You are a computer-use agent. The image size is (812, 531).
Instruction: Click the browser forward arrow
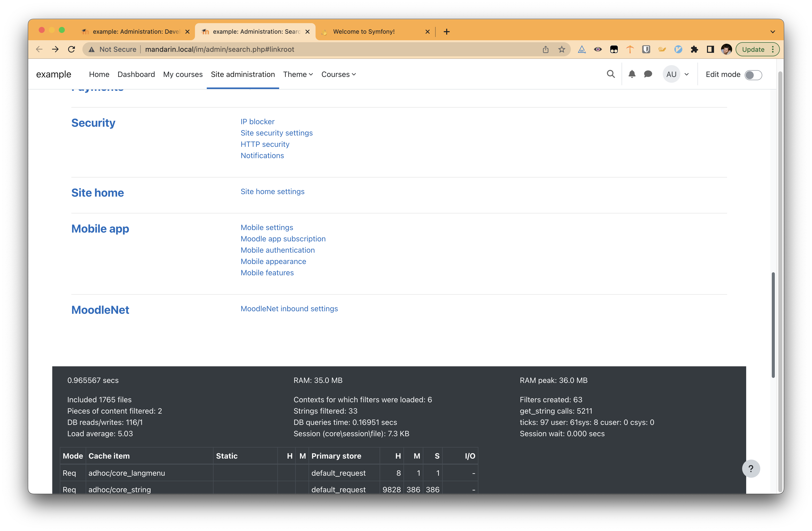click(x=55, y=49)
